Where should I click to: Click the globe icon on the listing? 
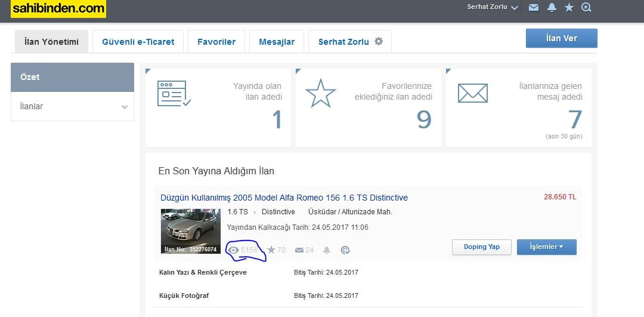coord(345,250)
